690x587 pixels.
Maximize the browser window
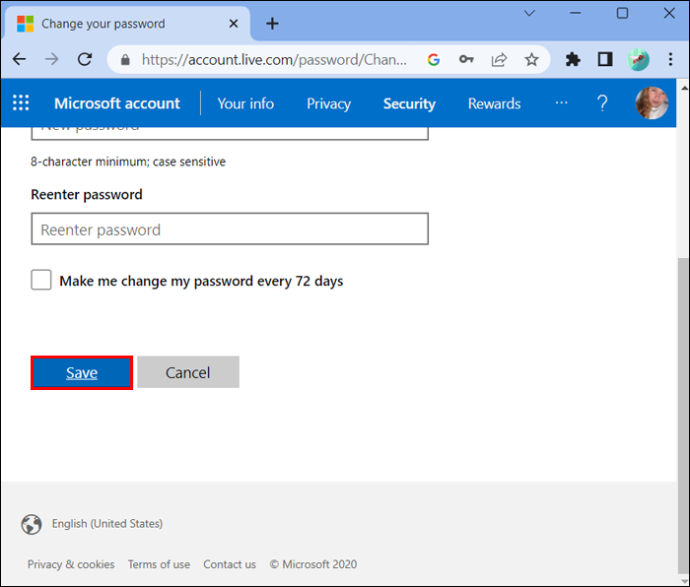622,13
